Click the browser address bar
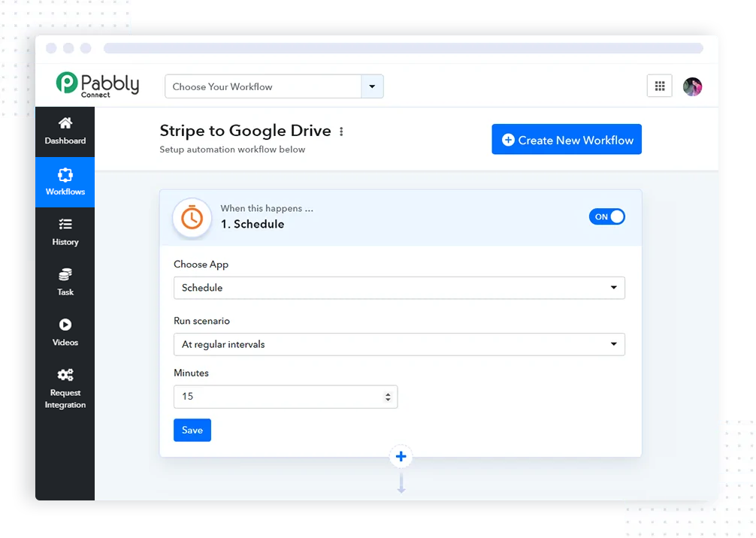This screenshot has width=756, height=538. tap(403, 48)
